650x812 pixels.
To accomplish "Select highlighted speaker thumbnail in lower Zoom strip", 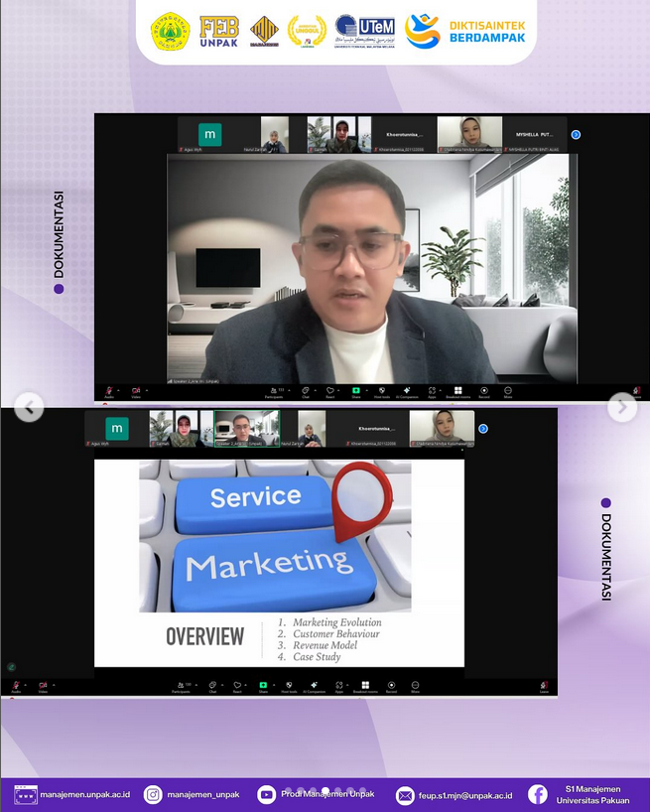I will [247, 428].
